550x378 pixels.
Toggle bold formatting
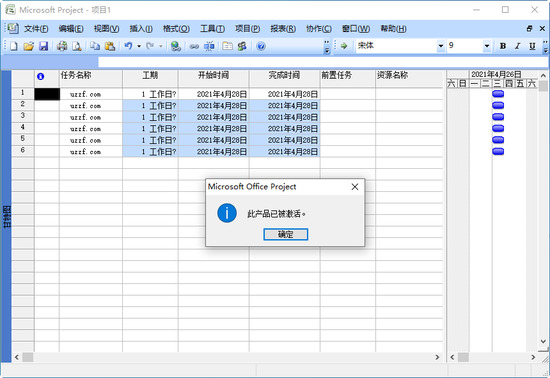503,46
